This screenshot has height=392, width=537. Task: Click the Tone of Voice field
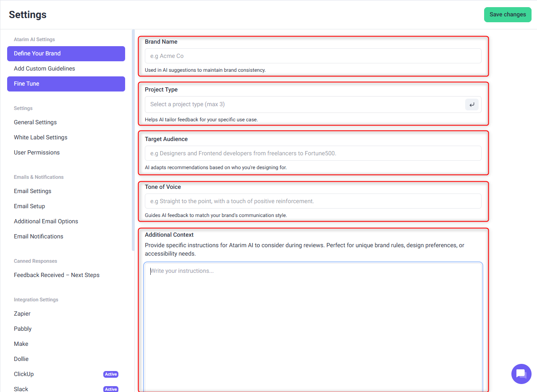point(313,201)
